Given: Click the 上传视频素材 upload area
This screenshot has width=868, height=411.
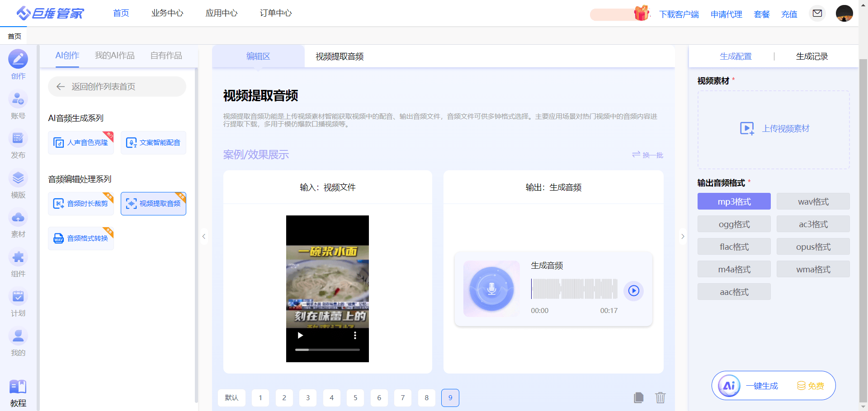Looking at the screenshot, I should pyautogui.click(x=774, y=129).
